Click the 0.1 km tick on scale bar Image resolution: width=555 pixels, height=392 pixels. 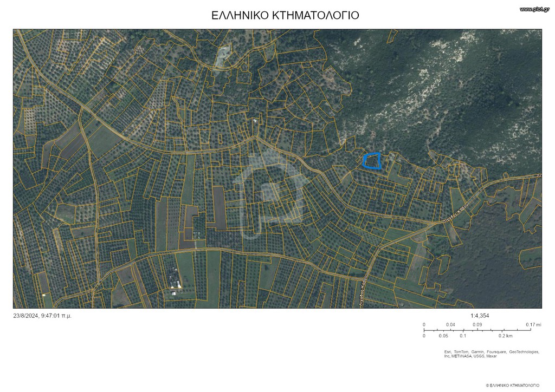[463, 336]
